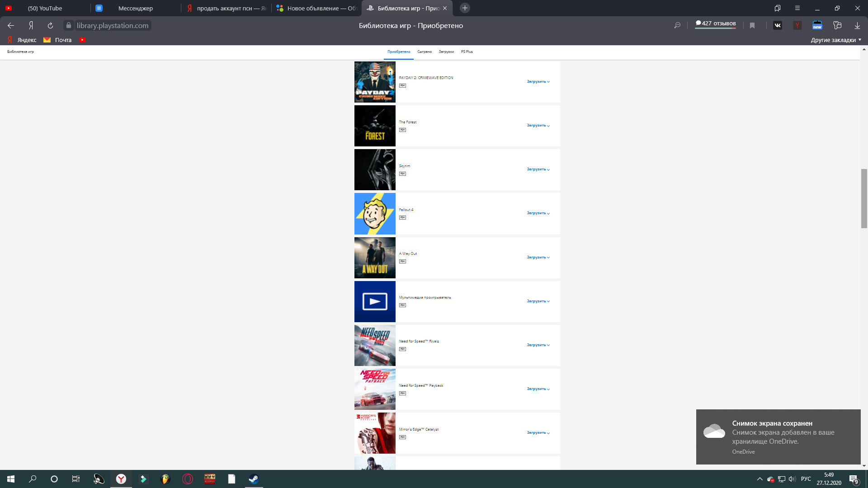The image size is (868, 488).
Task: Click the browser back arrow
Action: point(11,26)
